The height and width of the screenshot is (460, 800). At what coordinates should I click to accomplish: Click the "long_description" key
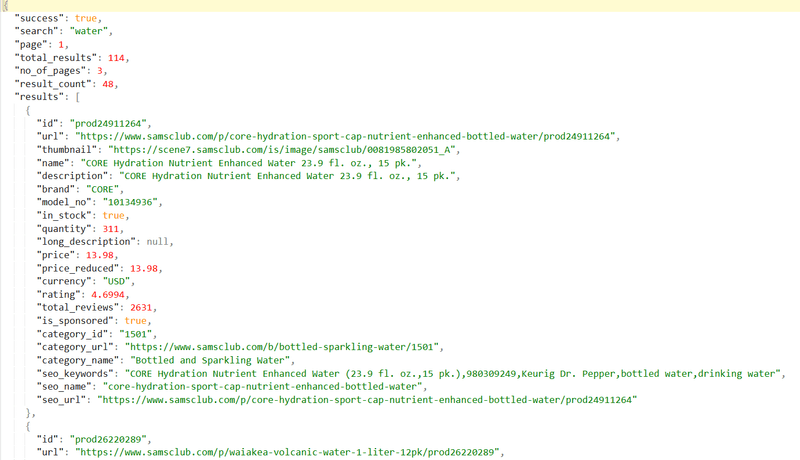pyautogui.click(x=86, y=241)
